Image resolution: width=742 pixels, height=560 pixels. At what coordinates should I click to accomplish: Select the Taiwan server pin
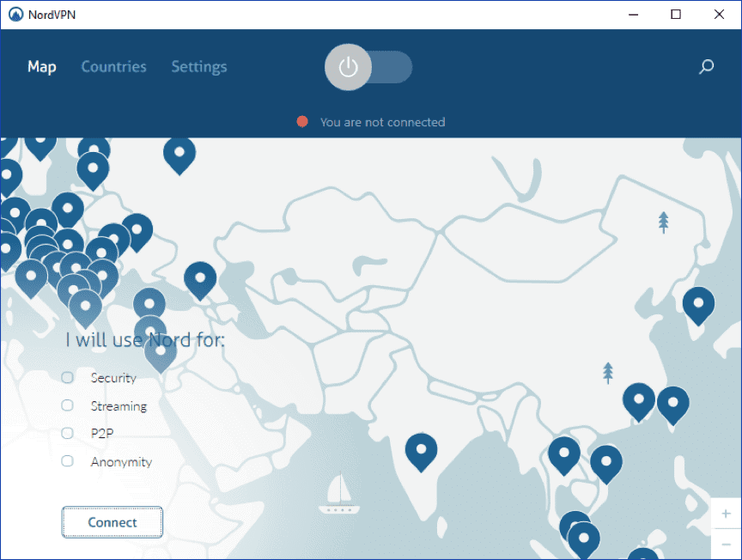(673, 405)
